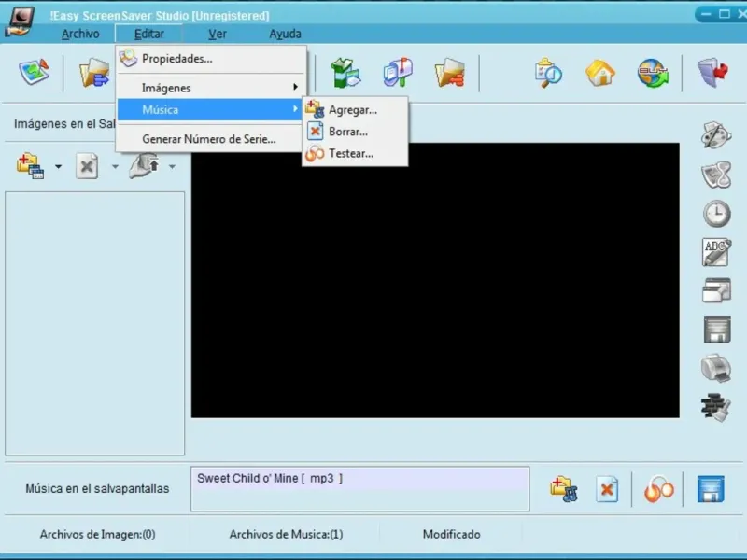Choose Propiedades... from Editar menu

(211, 59)
